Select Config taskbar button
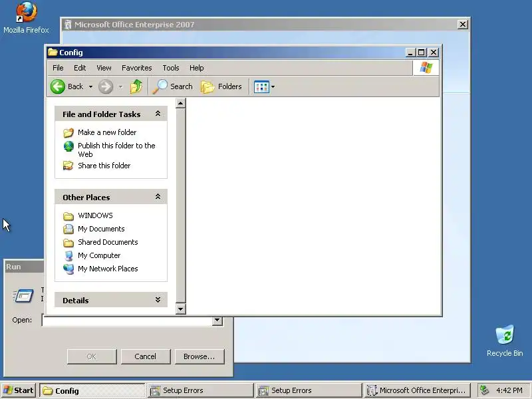532x399 pixels. tap(92, 390)
